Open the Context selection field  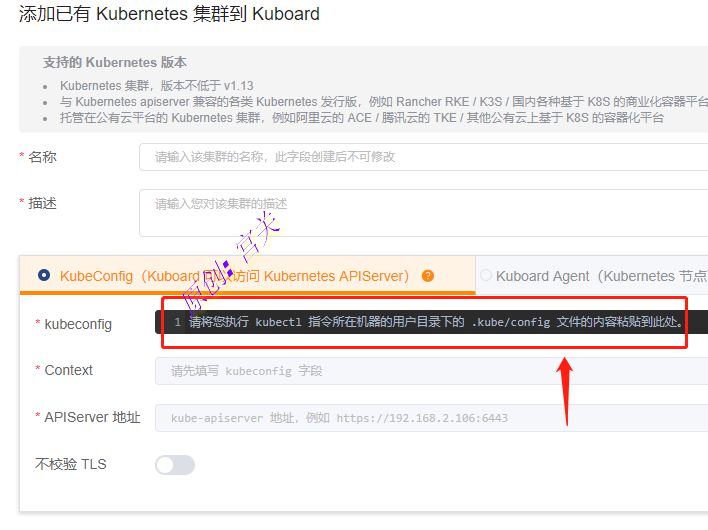[432, 371]
